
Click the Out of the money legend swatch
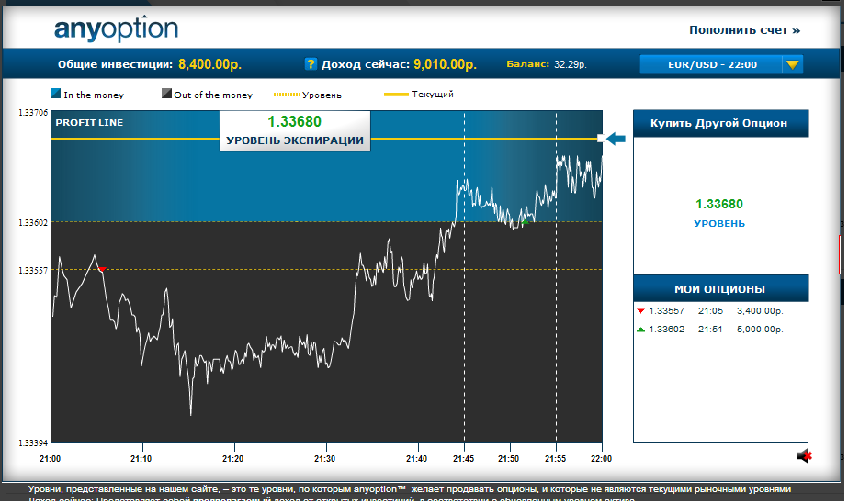166,94
